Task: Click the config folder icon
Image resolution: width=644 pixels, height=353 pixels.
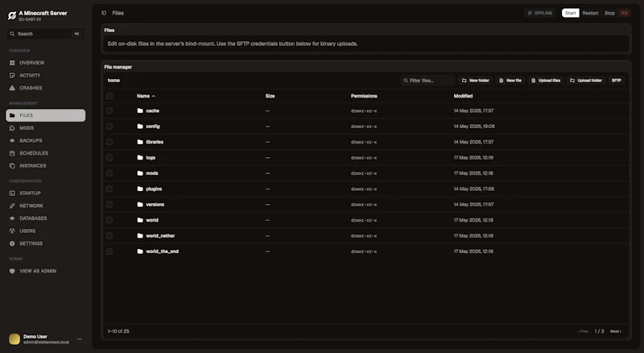Action: (x=140, y=127)
